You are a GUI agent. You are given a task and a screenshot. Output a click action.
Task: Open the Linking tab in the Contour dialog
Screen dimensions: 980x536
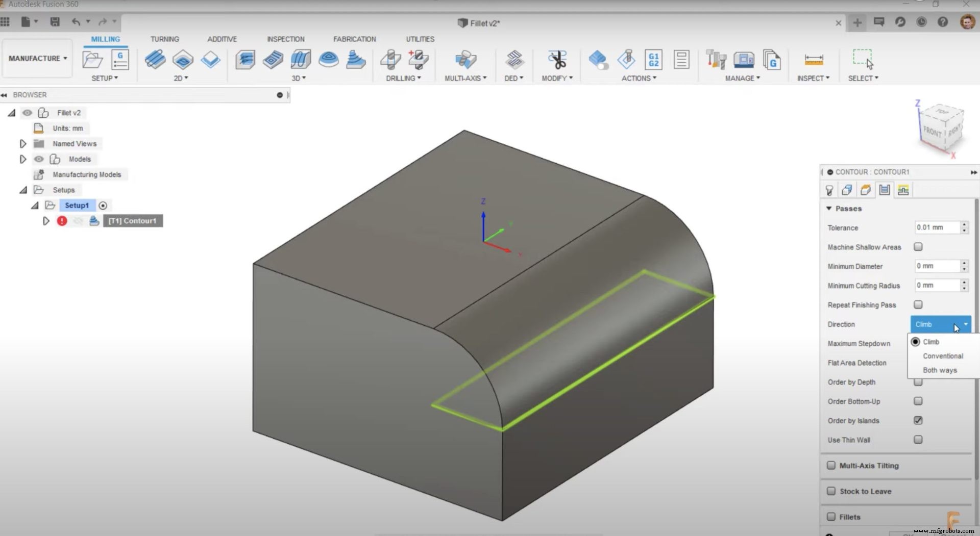[903, 189]
